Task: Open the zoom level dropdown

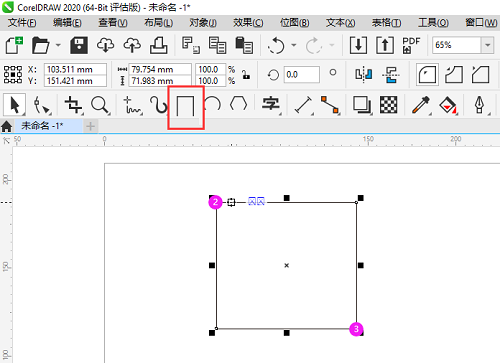Action: coord(487,45)
